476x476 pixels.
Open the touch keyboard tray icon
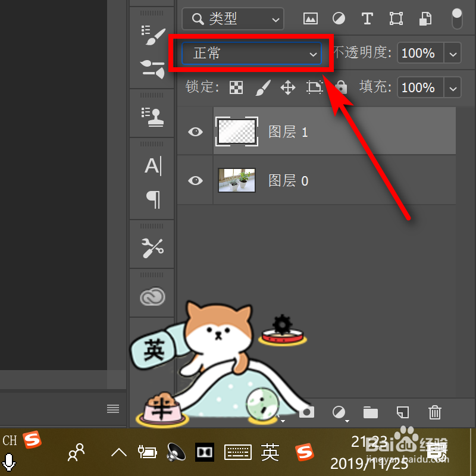[x=238, y=452]
